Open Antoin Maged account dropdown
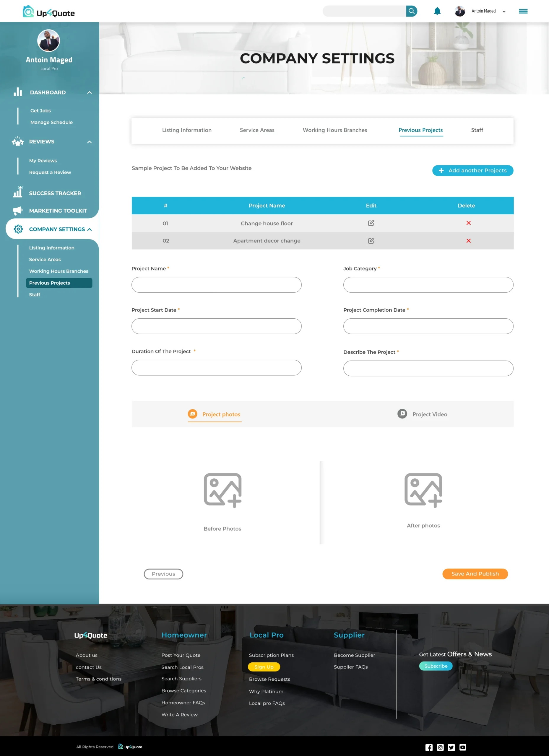Screen dimensions: 549x756 pyautogui.click(x=503, y=11)
